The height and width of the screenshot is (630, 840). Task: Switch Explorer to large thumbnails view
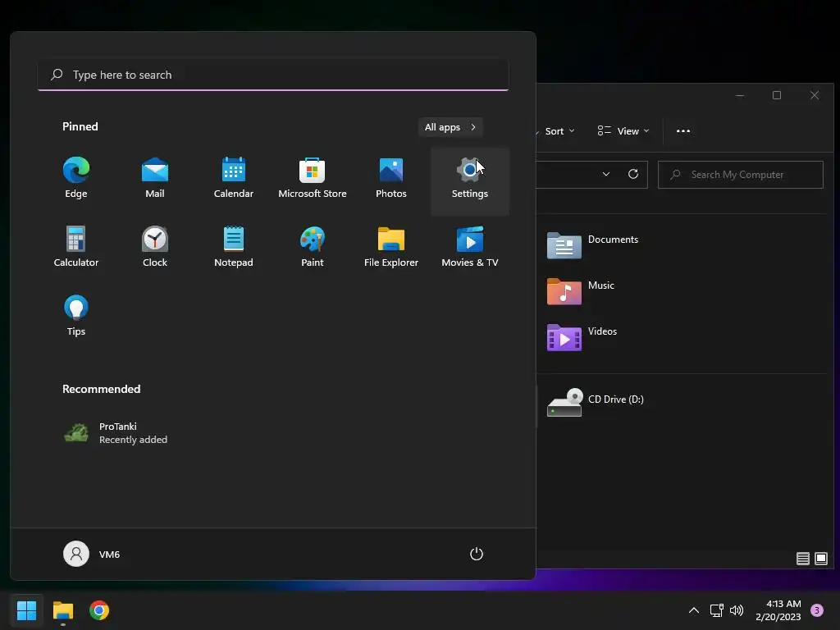click(820, 559)
